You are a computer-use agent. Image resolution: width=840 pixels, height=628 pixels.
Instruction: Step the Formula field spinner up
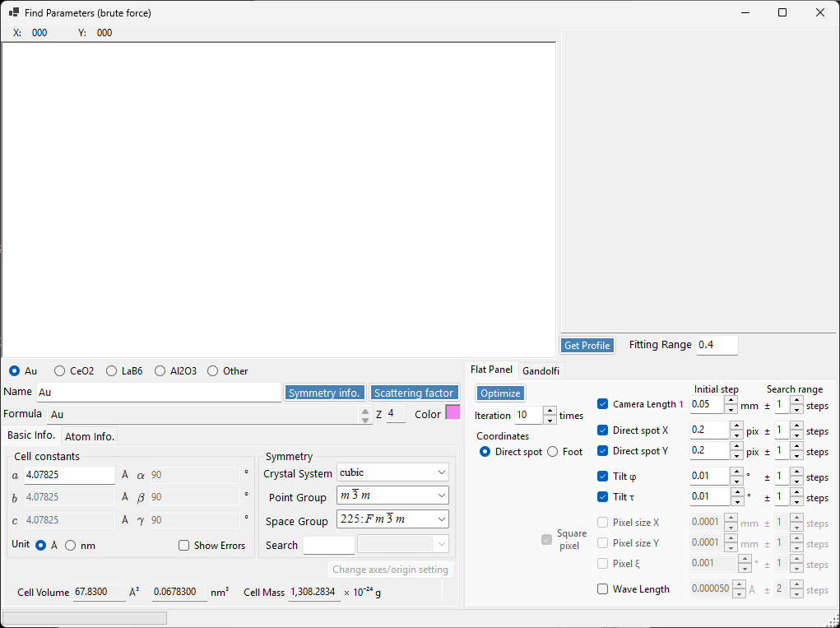pos(365,411)
